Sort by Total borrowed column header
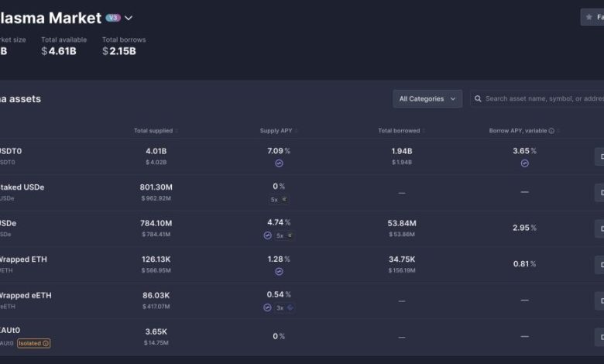This screenshot has width=604, height=364. pyautogui.click(x=401, y=131)
